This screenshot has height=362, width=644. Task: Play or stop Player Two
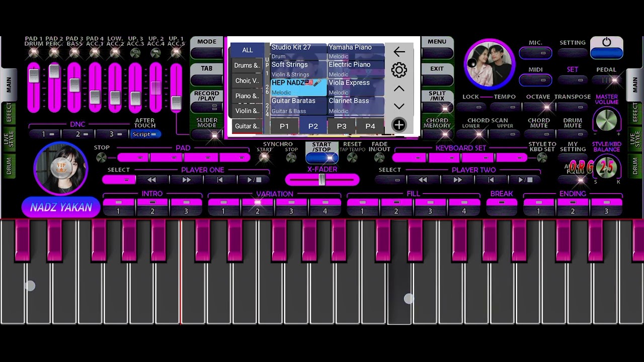[525, 179]
